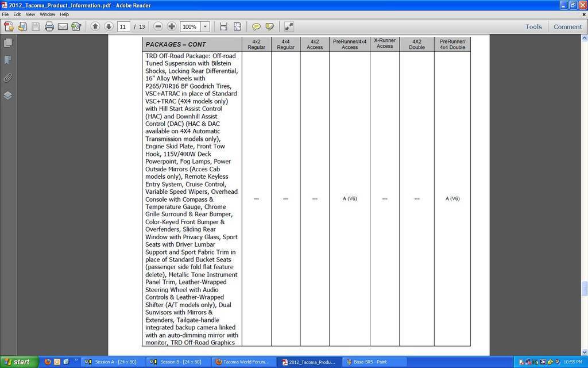588x368 pixels.
Task: Click the dark square system tray icon
Action: (x=543, y=362)
